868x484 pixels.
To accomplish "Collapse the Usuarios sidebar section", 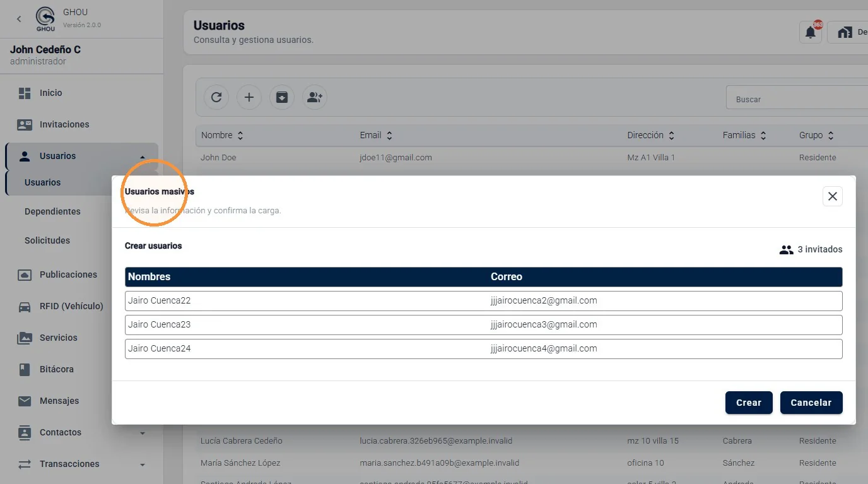I will click(143, 156).
